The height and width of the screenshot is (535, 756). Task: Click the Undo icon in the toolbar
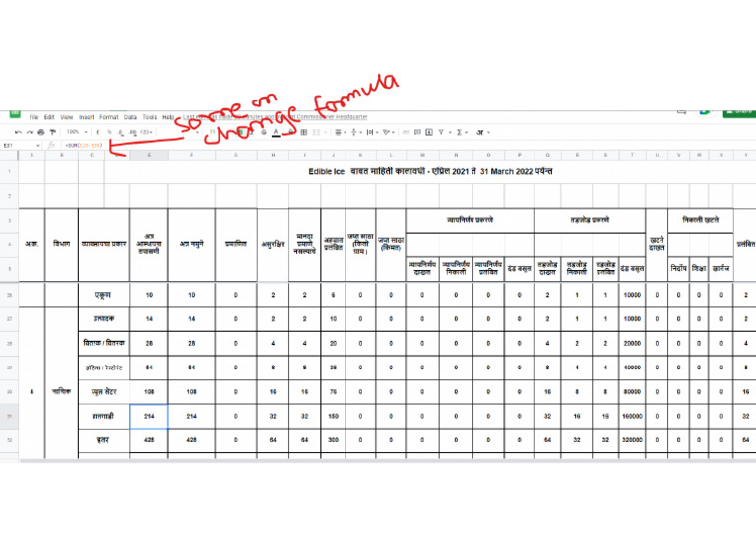click(18, 132)
